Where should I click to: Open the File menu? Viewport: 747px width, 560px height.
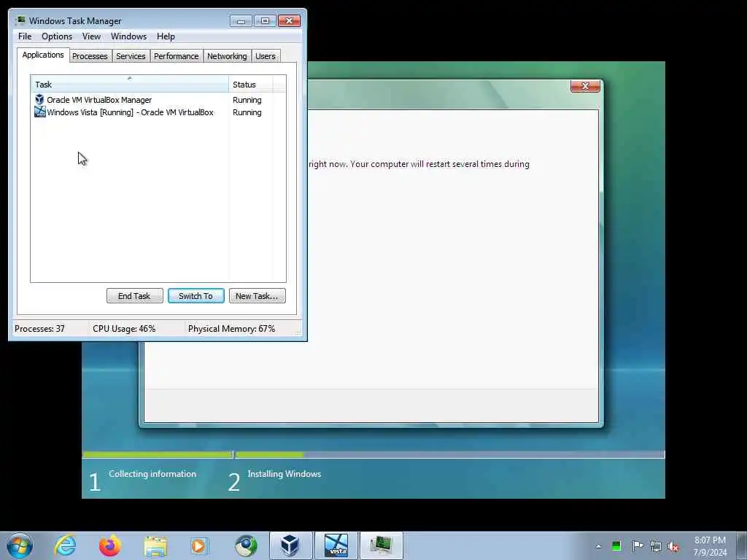25,36
